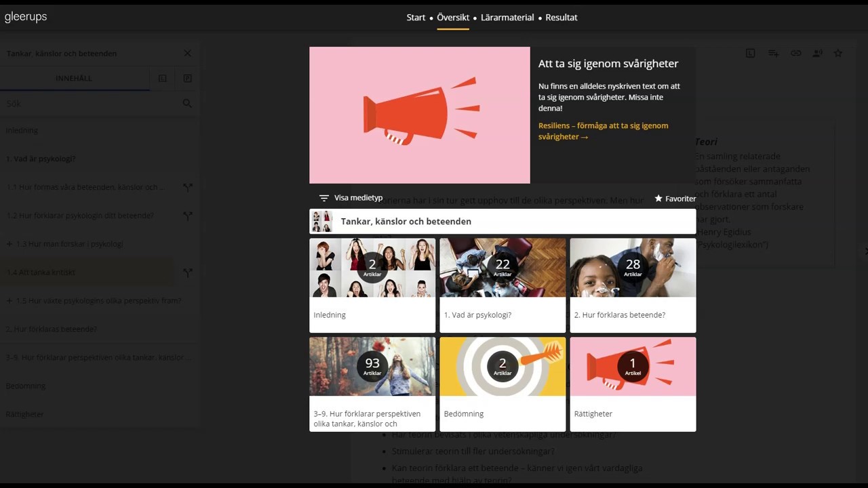
Task: Switch to the INNEHÅLL tab
Action: [x=74, y=79]
